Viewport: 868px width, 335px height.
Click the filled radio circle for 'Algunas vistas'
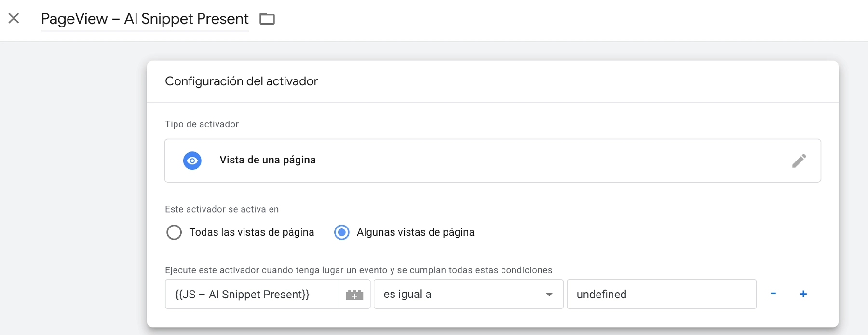342,232
